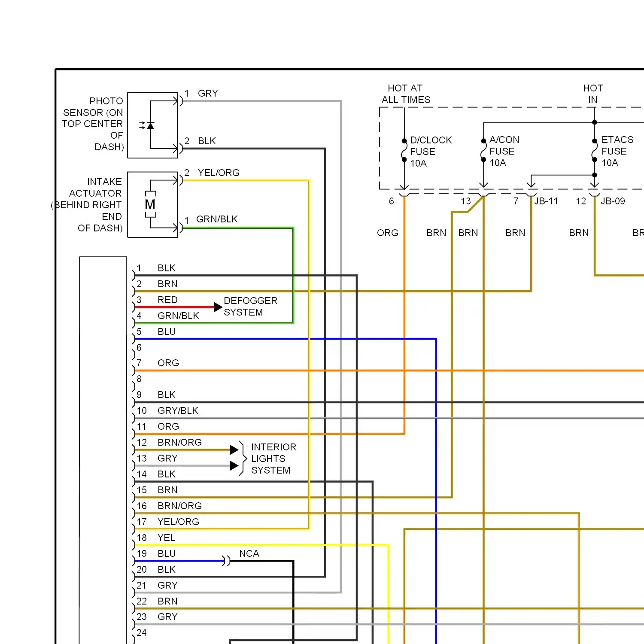Screen dimensions: 644x644
Task: Click the empty connector pin 6 number
Action: click(139, 347)
